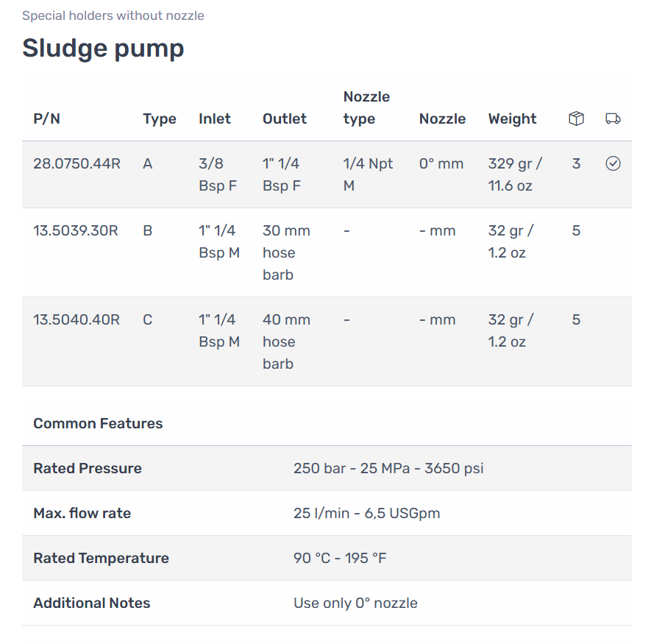Click the P/N column header

pos(46,118)
